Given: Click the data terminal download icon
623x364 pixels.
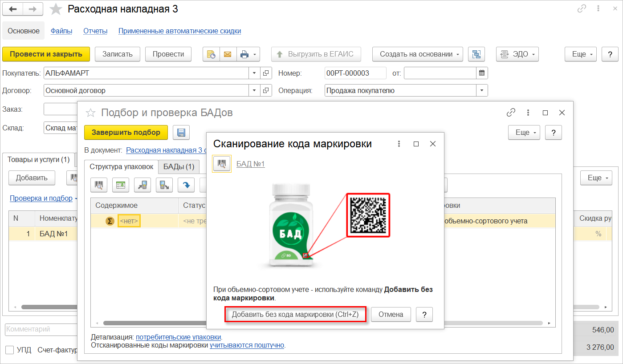Looking at the screenshot, I should [164, 185].
